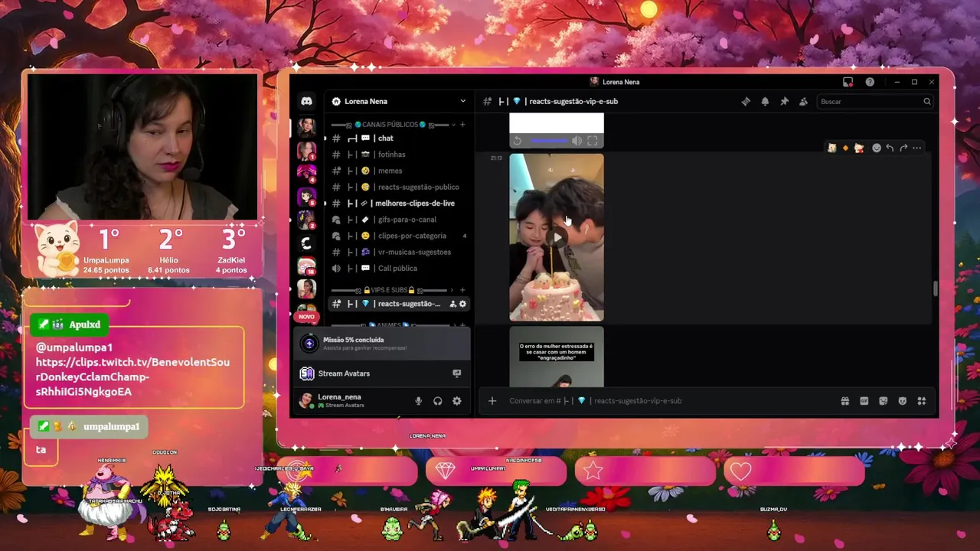Click the create invite icon on the VIP channel

tap(452, 304)
